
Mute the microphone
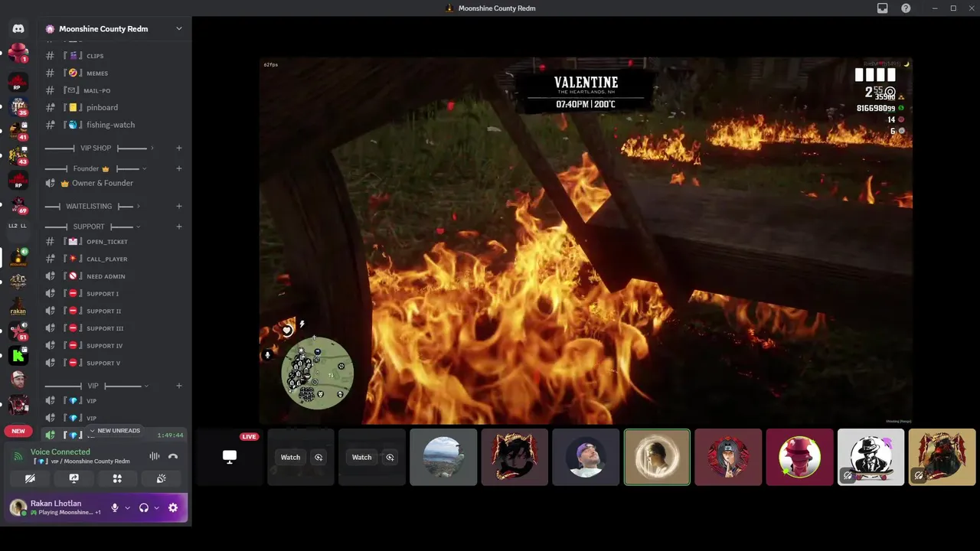115,507
